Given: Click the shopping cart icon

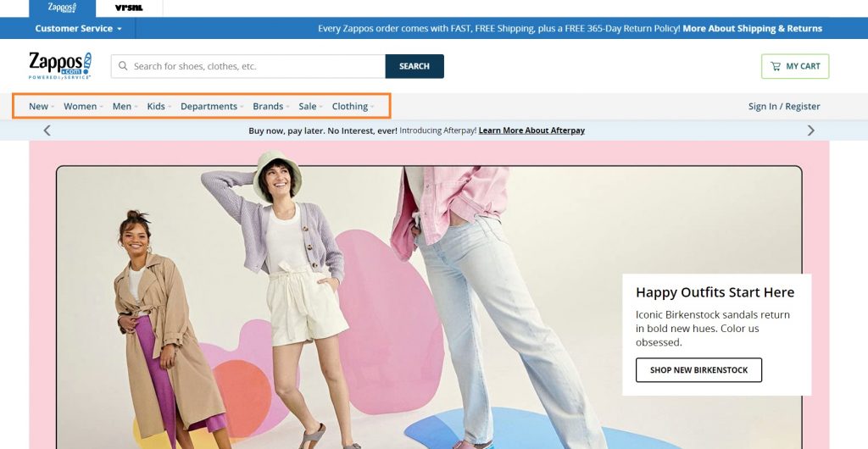Looking at the screenshot, I should click(776, 66).
